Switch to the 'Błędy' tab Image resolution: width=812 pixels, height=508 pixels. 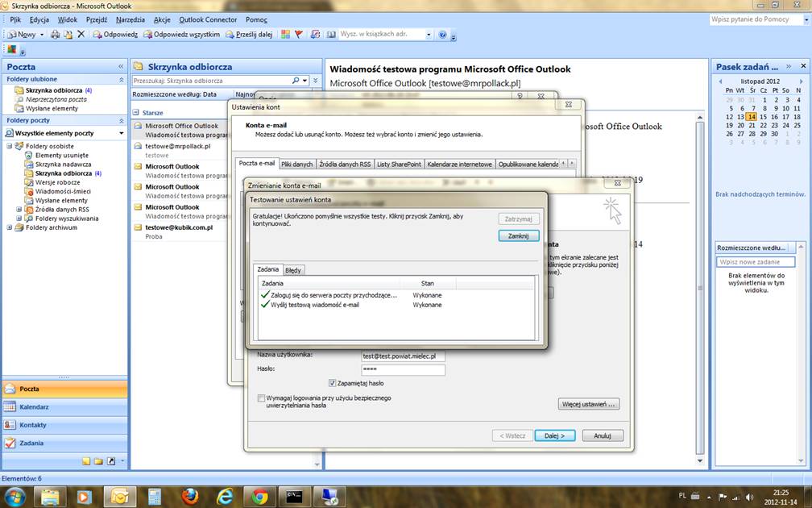(x=293, y=270)
